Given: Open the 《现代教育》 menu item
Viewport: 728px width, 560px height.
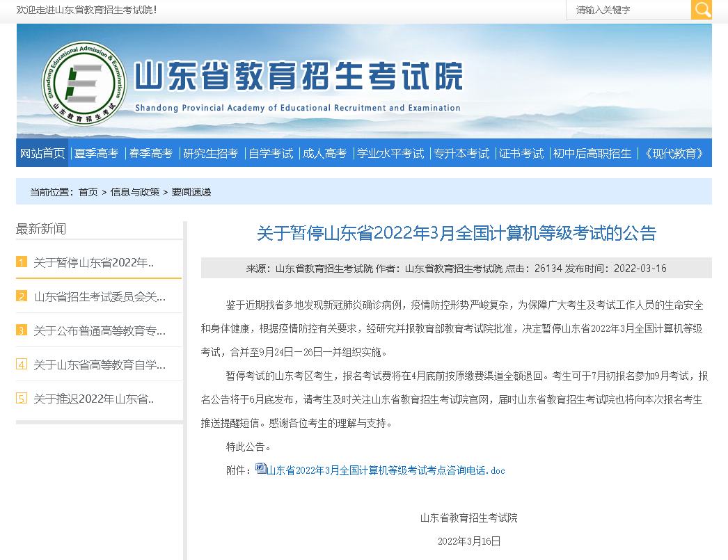Looking at the screenshot, I should [x=674, y=154].
